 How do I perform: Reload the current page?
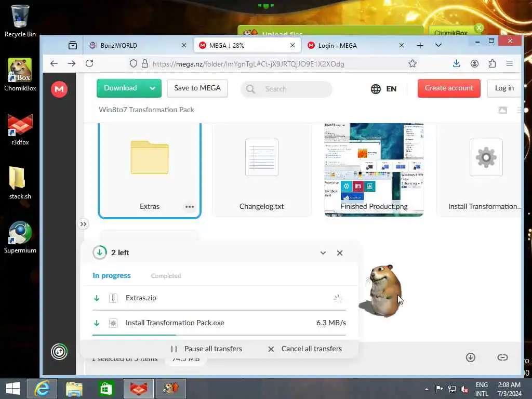coord(89,63)
